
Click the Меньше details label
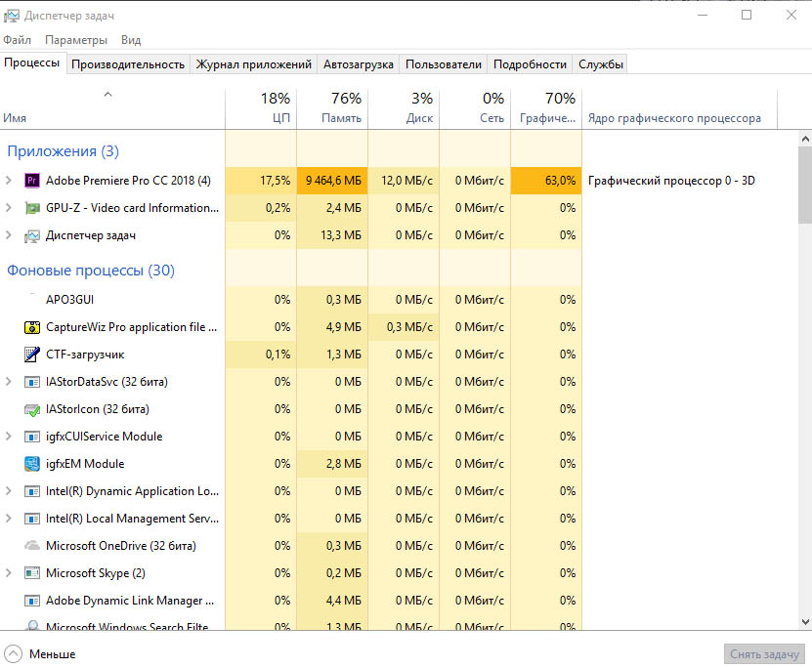click(53, 654)
